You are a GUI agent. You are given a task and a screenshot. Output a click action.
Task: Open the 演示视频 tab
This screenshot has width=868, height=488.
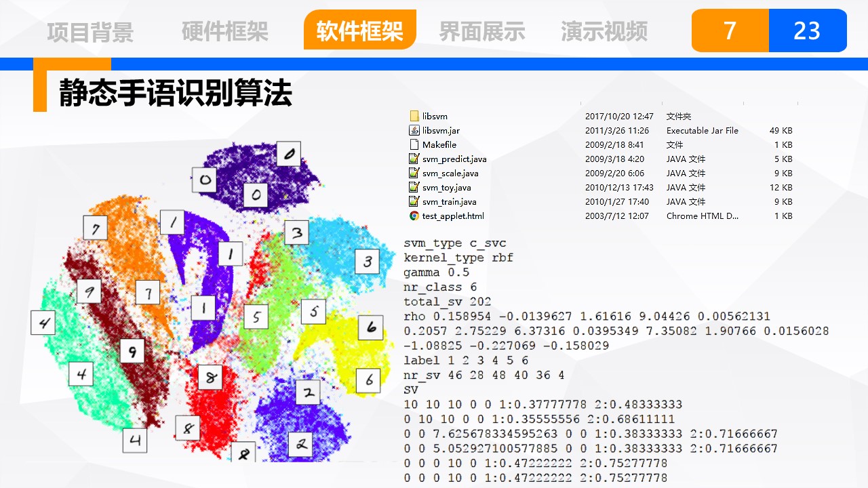604,31
